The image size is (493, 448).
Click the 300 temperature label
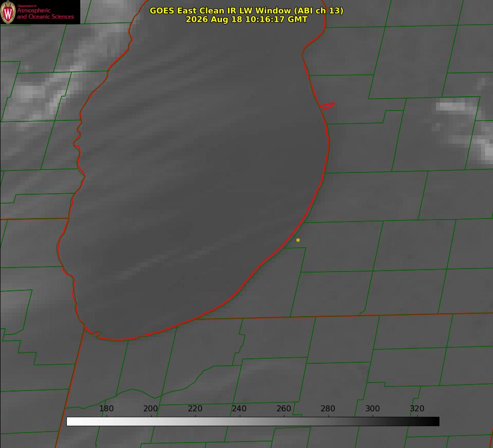[x=373, y=408]
